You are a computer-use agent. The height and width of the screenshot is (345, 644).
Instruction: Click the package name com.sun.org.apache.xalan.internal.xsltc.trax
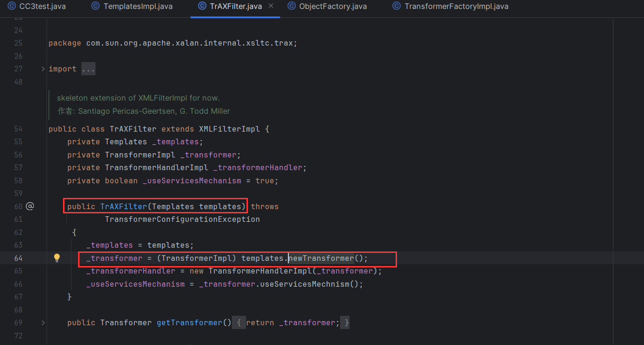[189, 43]
